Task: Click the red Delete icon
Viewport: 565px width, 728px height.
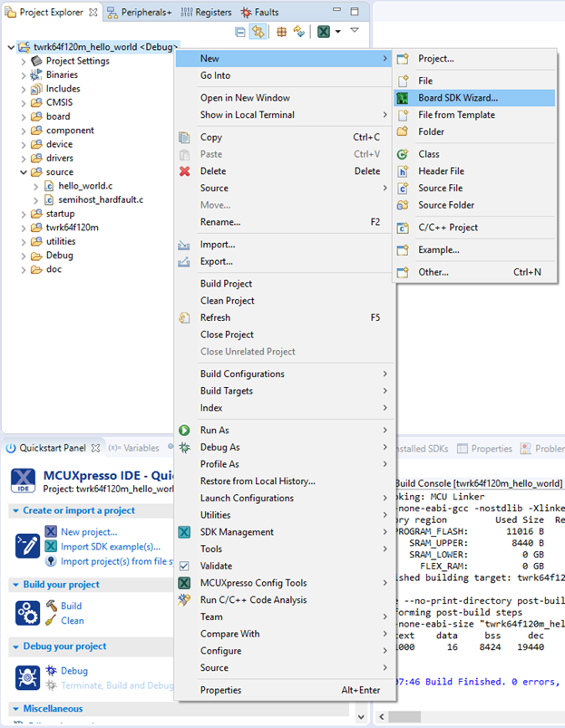Action: click(184, 171)
